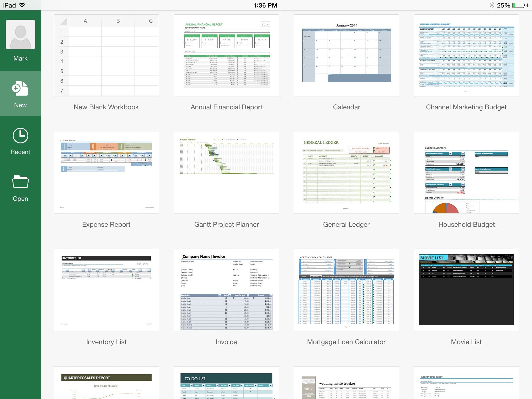This screenshot has height=399, width=532.
Task: Open the General Ledger template
Action: point(346,172)
